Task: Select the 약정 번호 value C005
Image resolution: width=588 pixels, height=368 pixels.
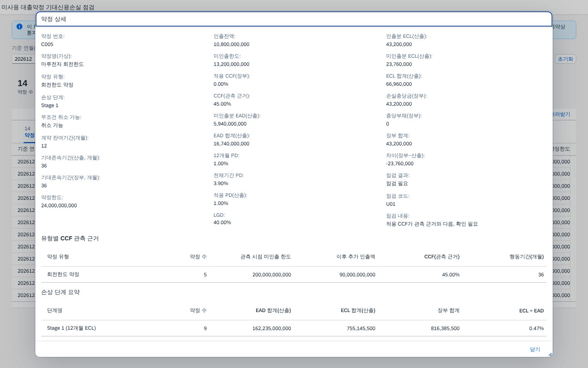Action: point(47,44)
